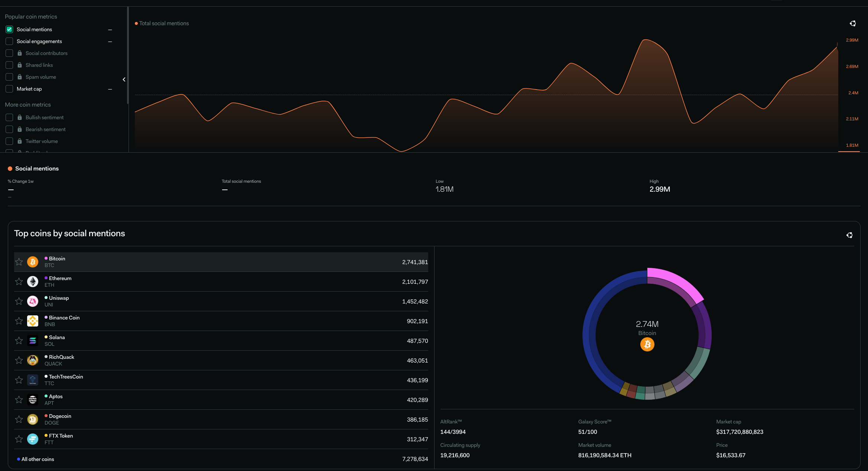Click the dash beside Social mentions

point(110,30)
